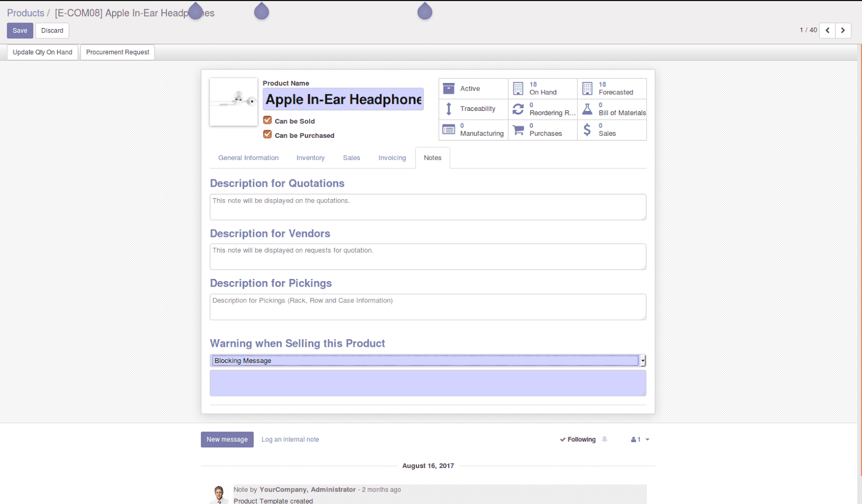862x504 pixels.
Task: Click Purchases shopping cart icon
Action: click(518, 130)
